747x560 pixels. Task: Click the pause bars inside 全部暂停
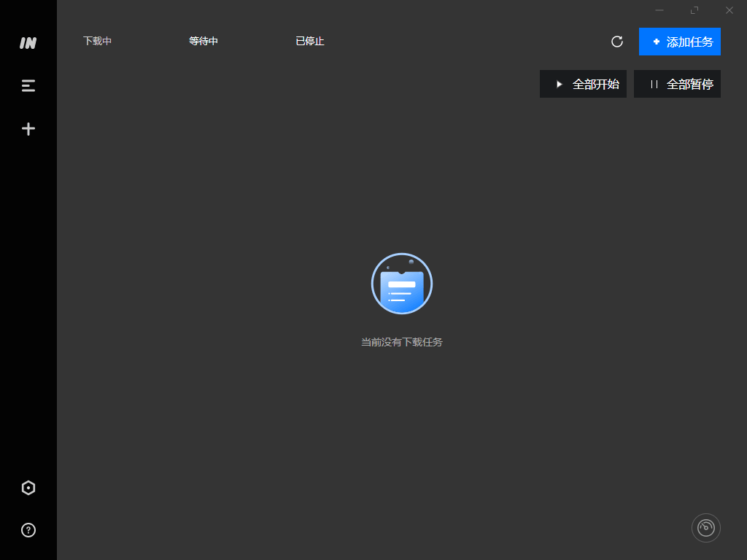654,84
